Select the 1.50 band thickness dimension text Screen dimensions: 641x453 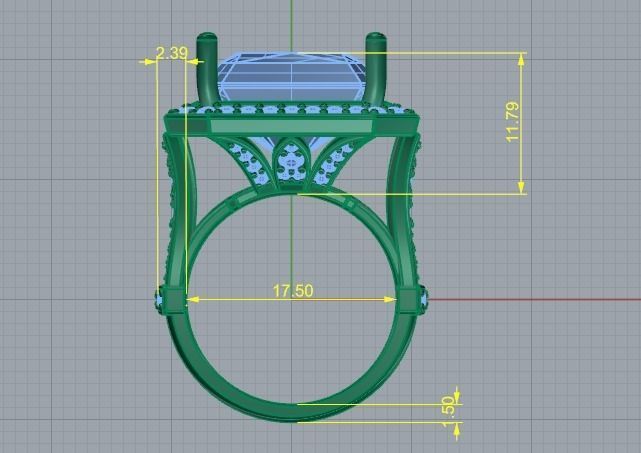[448, 411]
